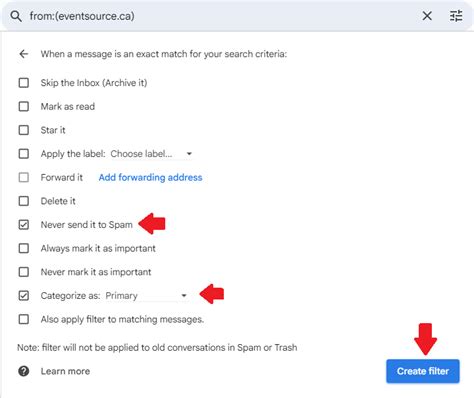Enable Always mark it as important
This screenshot has width=474, height=398.
pos(24,248)
